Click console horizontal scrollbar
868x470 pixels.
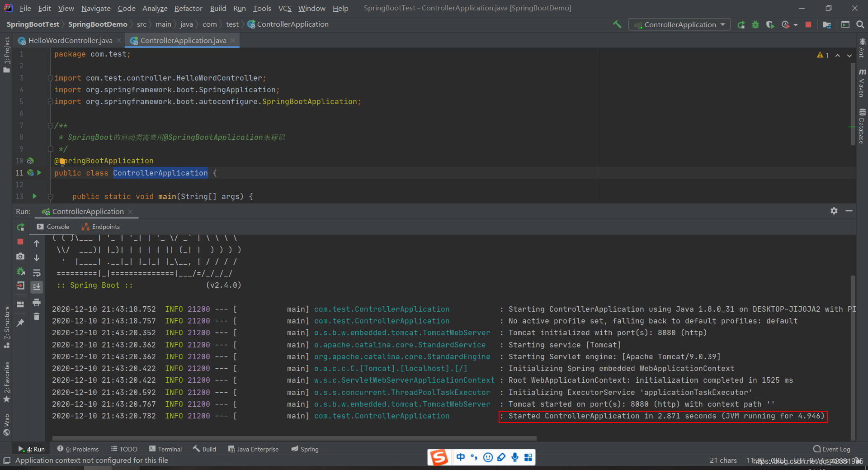tap(294, 438)
